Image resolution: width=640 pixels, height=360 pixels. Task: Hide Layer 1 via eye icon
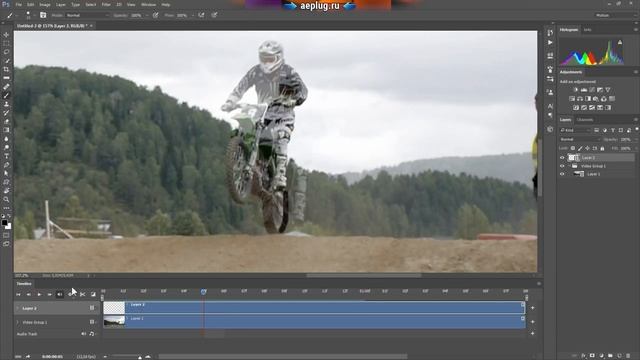pyautogui.click(x=562, y=174)
